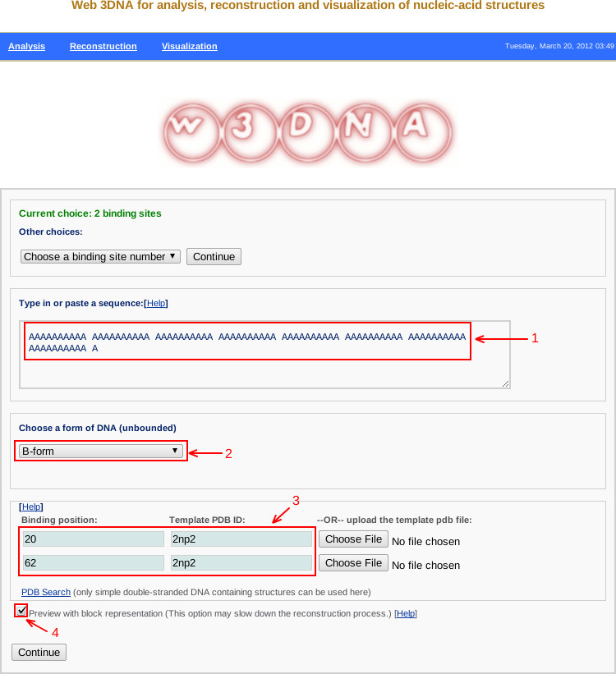The image size is (616, 674).
Task: Grab the sequence textarea resize handle
Action: pyautogui.click(x=506, y=384)
